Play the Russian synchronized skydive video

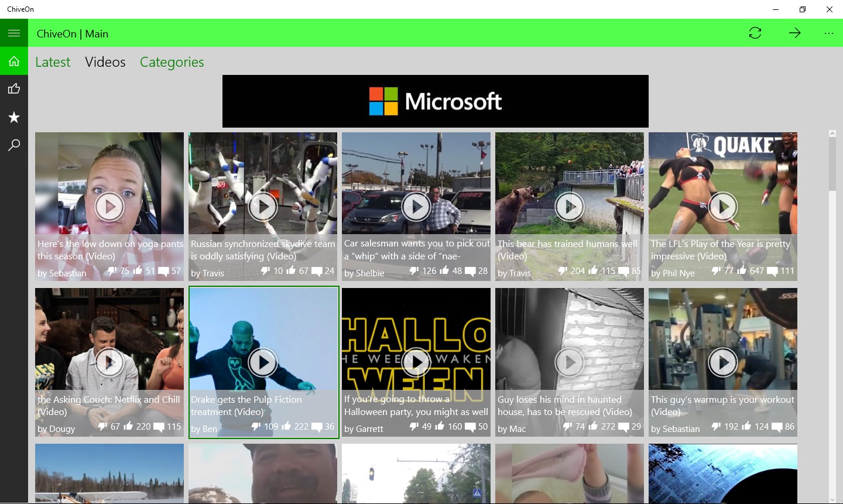pos(263,206)
